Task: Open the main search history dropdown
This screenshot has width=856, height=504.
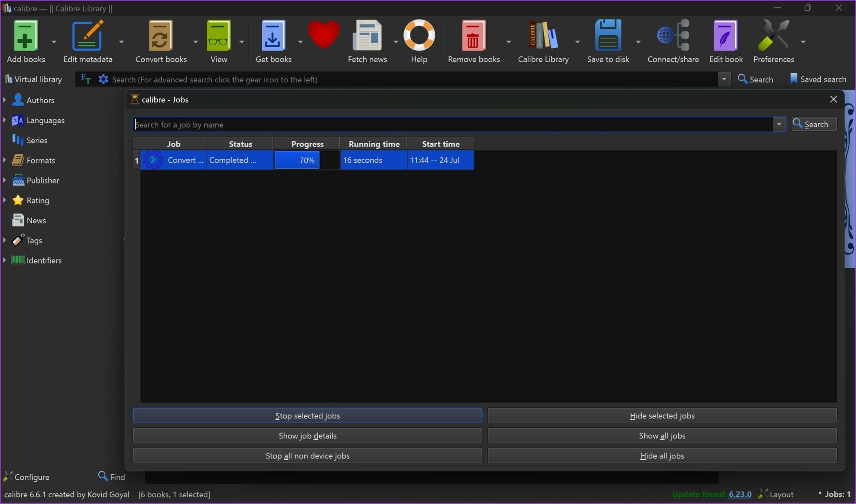Action: 724,79
